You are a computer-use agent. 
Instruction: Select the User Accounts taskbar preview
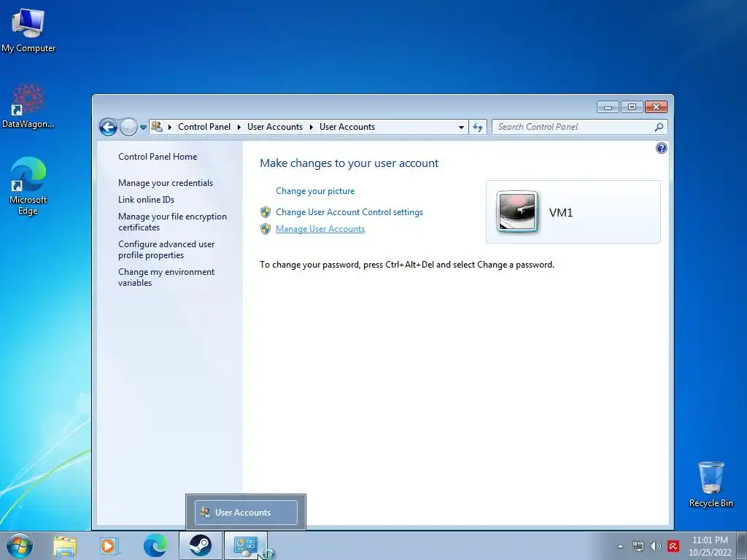coord(246,513)
